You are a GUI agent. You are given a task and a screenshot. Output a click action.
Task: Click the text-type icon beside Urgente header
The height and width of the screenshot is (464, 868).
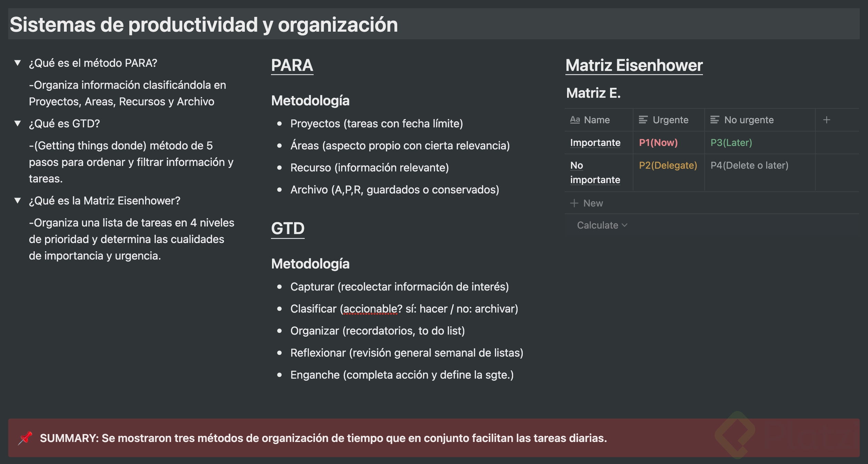click(x=643, y=120)
